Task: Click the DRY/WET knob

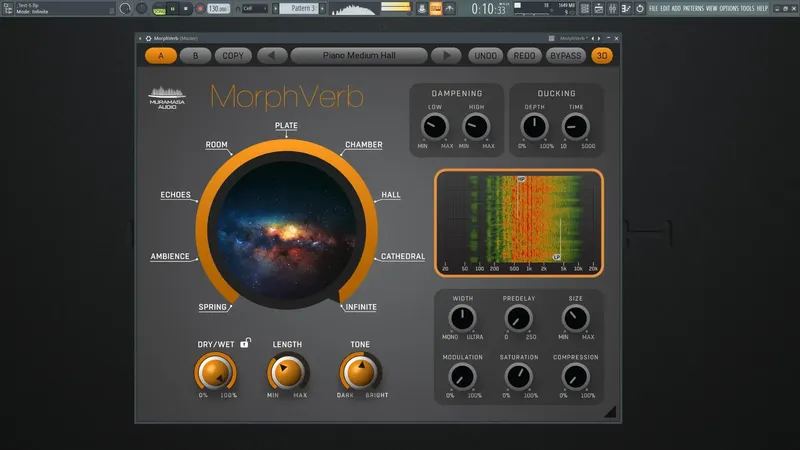Action: (215, 372)
